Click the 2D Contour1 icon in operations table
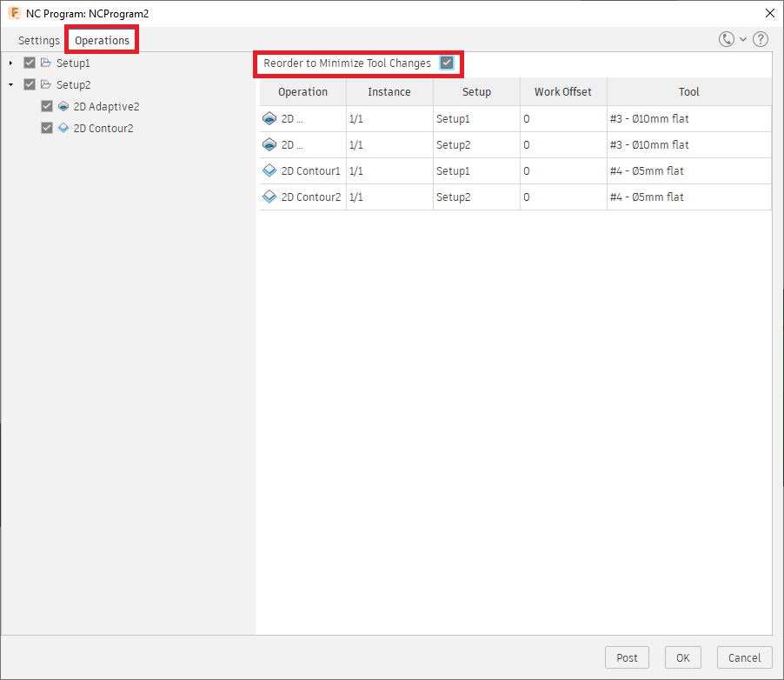784x680 pixels. point(269,170)
